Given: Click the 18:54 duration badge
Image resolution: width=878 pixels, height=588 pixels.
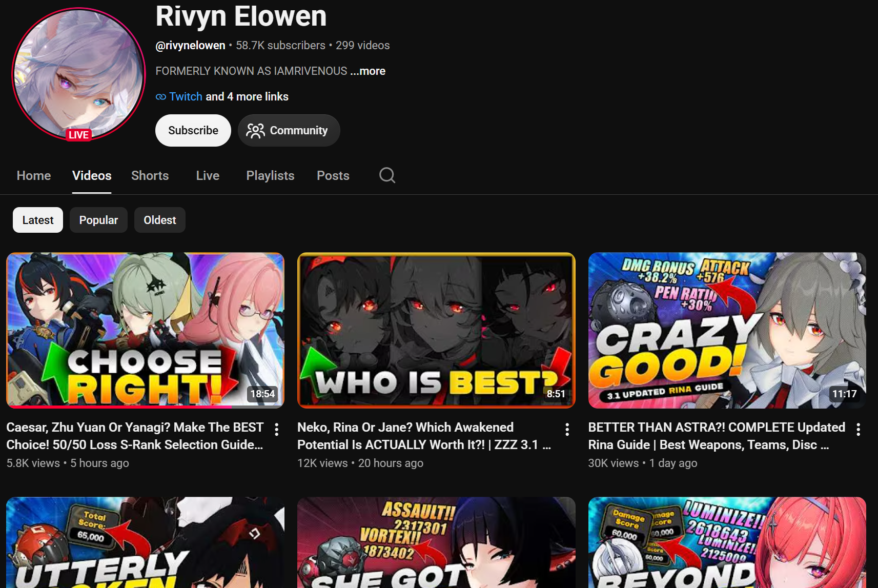Looking at the screenshot, I should point(262,394).
